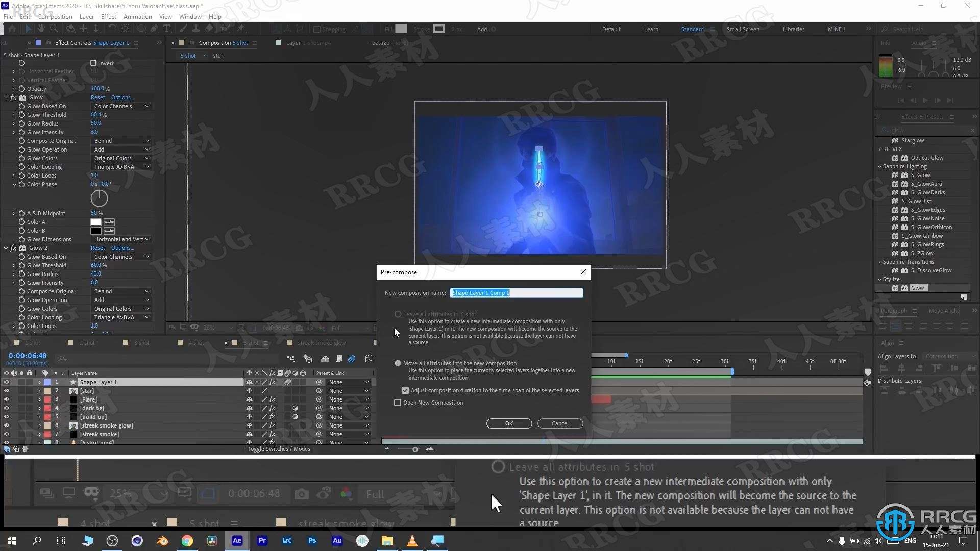This screenshot has height=551, width=980.
Task: Click the Fill color swatch in toolbar
Action: tap(402, 29)
